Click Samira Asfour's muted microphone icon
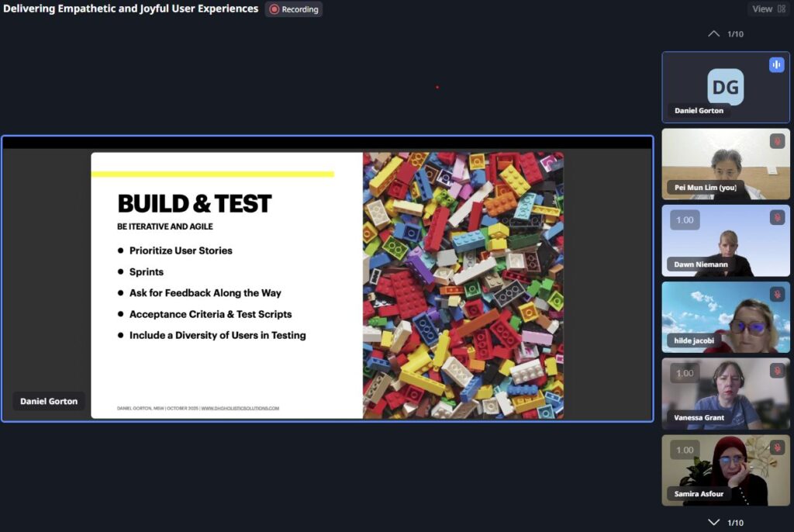Image resolution: width=794 pixels, height=532 pixels. (776, 447)
